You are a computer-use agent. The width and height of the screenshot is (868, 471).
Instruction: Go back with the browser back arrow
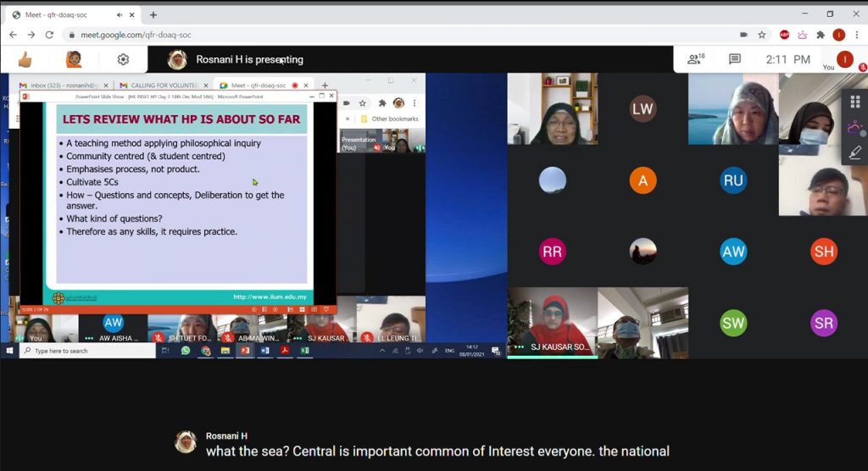(x=14, y=35)
